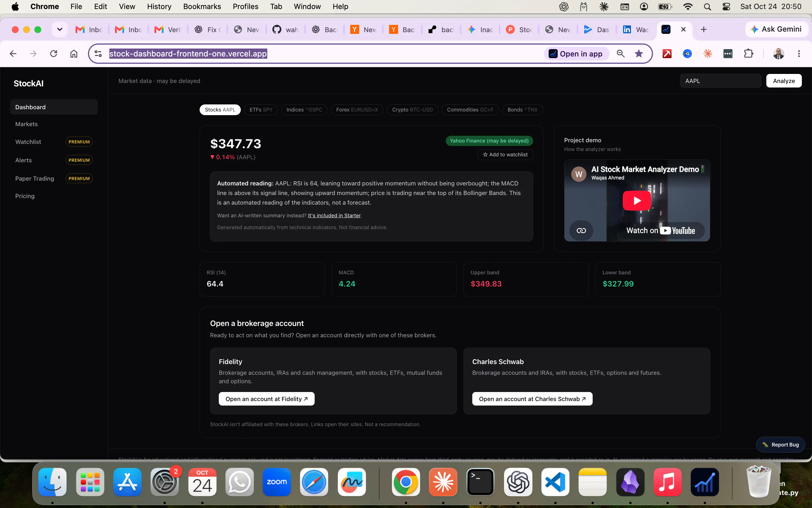The height and width of the screenshot is (508, 812).
Task: Open Markets in the sidebar
Action: click(x=54, y=124)
